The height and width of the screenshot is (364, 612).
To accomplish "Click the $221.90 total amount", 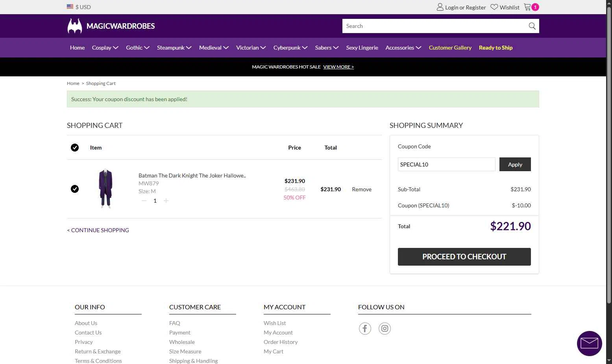I will 510,226.
